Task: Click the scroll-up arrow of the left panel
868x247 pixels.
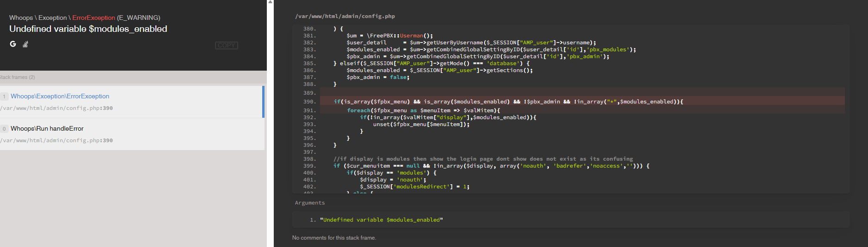Action: point(270,2)
